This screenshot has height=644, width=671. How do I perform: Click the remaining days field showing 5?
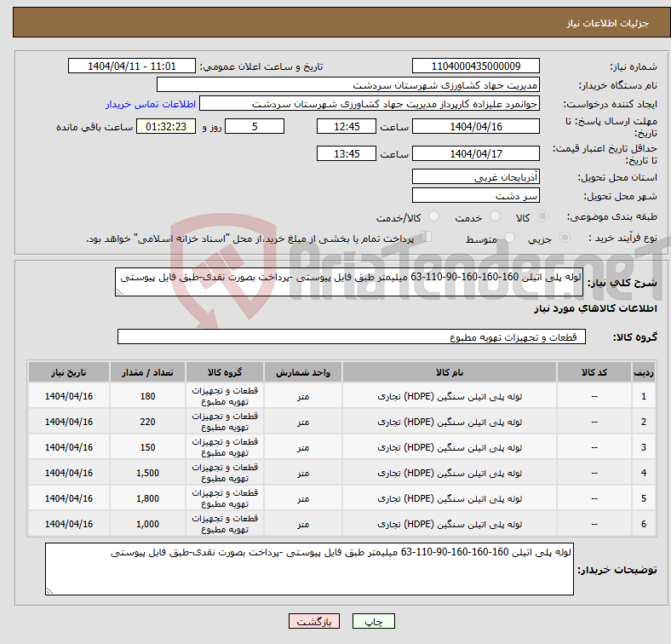(255, 126)
